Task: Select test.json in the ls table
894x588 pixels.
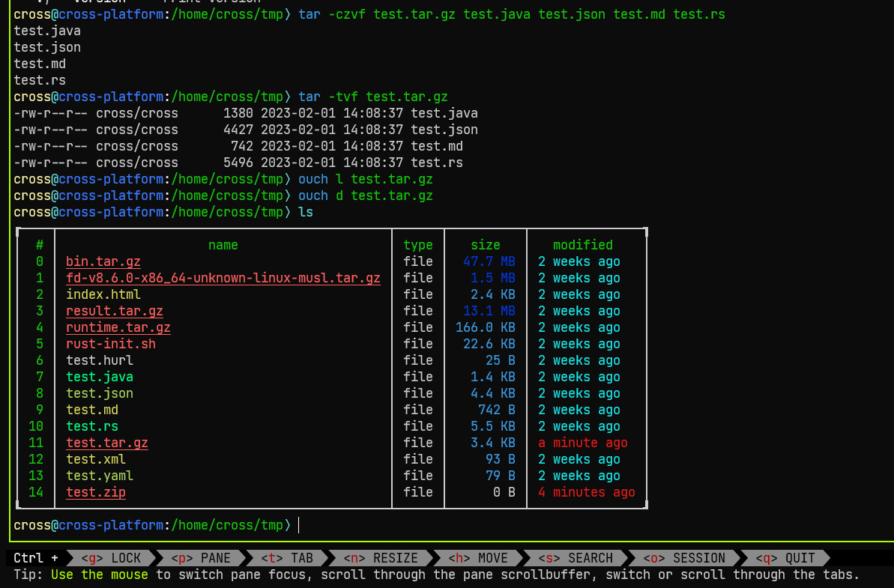Action: [x=100, y=394]
